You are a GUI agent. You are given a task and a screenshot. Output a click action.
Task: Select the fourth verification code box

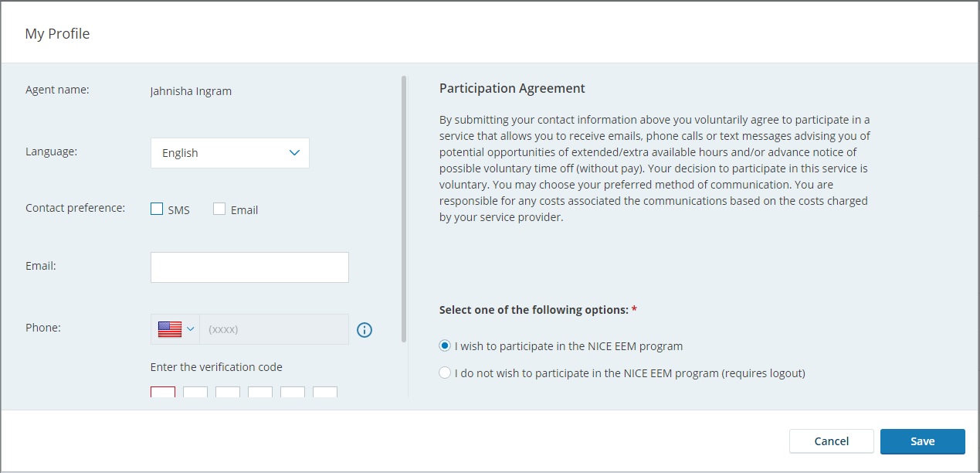click(260, 392)
